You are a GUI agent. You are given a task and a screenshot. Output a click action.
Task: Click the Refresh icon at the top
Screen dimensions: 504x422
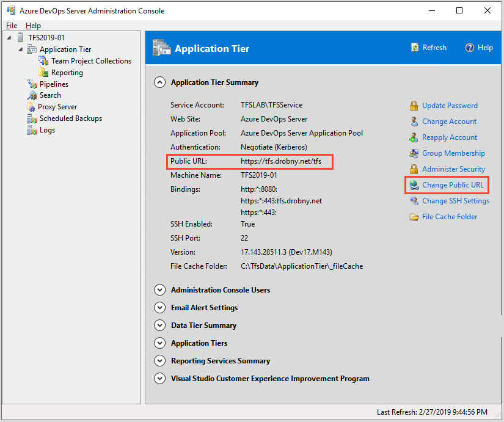[x=415, y=47]
